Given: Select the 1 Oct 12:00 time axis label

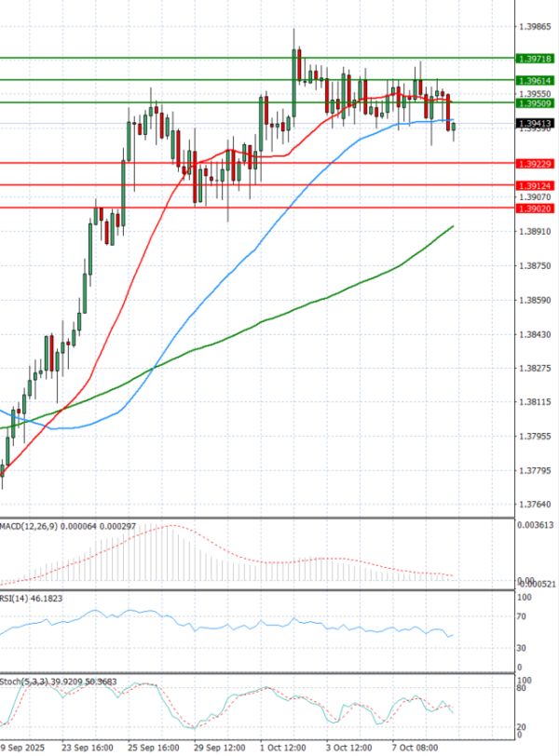Looking at the screenshot, I should coord(282,747).
